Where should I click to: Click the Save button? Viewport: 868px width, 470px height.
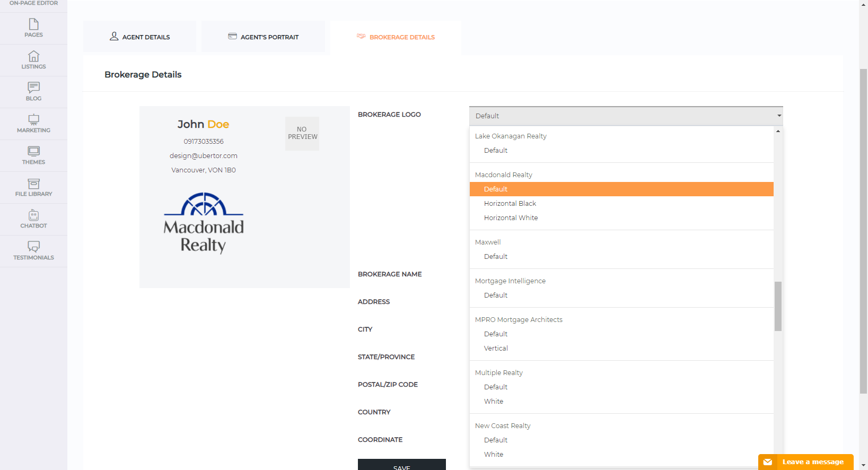402,465
